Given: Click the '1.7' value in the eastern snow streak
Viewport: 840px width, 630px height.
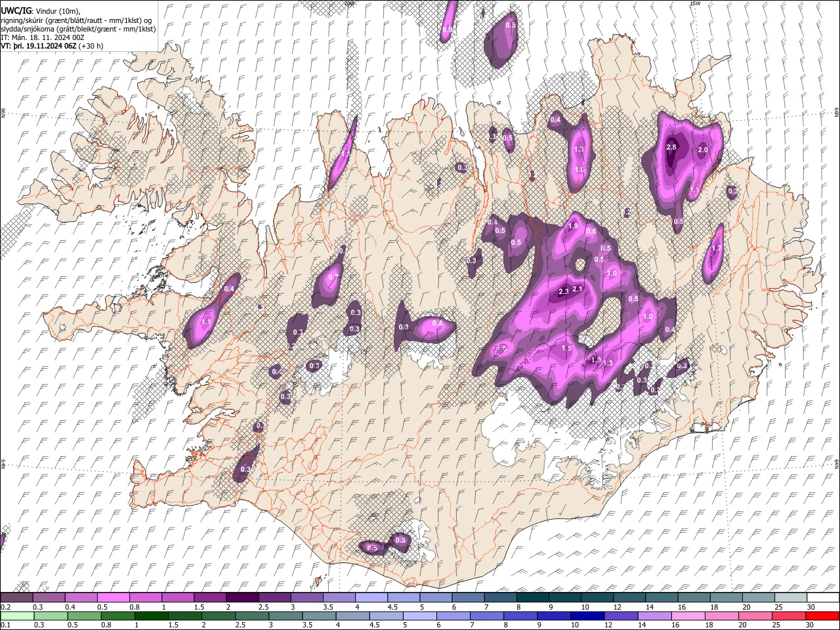Looking at the screenshot, I should coord(717,249).
